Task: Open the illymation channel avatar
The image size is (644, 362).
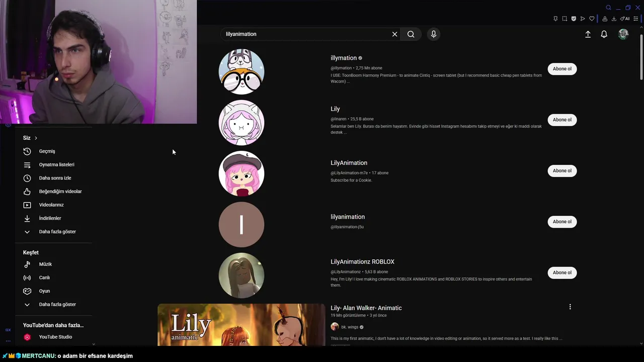Action: point(242,71)
